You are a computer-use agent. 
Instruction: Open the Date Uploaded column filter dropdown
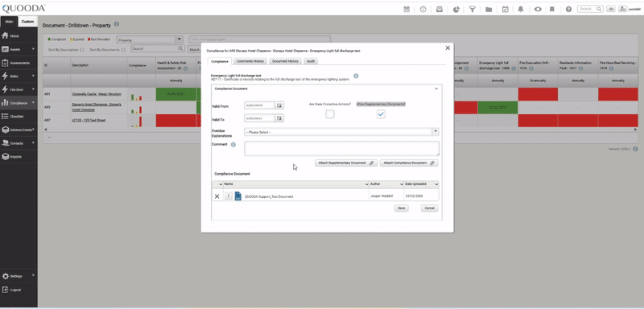[x=436, y=184]
